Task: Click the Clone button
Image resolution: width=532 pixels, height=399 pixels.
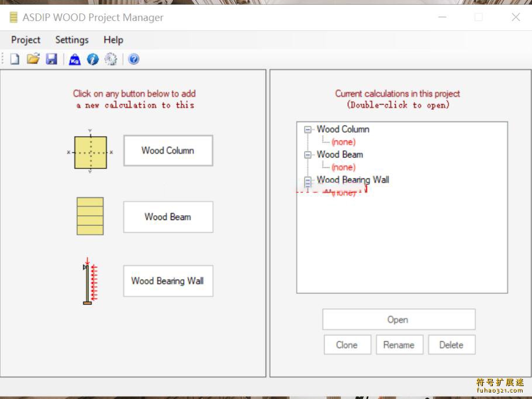Action: 347,345
